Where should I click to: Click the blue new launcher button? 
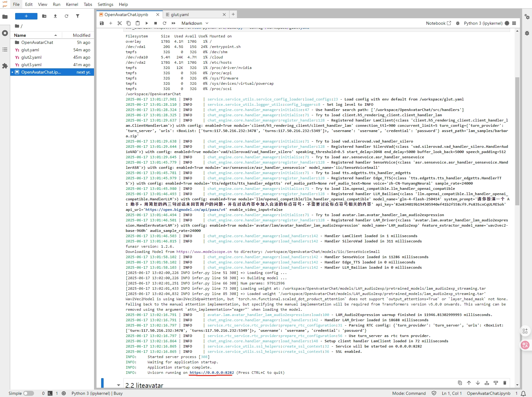(x=26, y=16)
